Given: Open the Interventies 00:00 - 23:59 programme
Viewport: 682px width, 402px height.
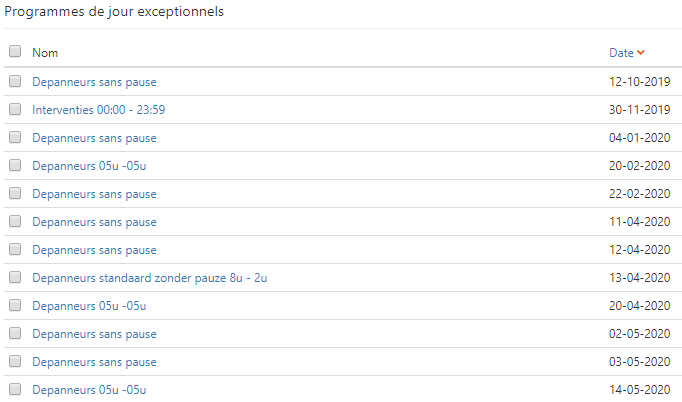Looking at the screenshot, I should (x=98, y=110).
